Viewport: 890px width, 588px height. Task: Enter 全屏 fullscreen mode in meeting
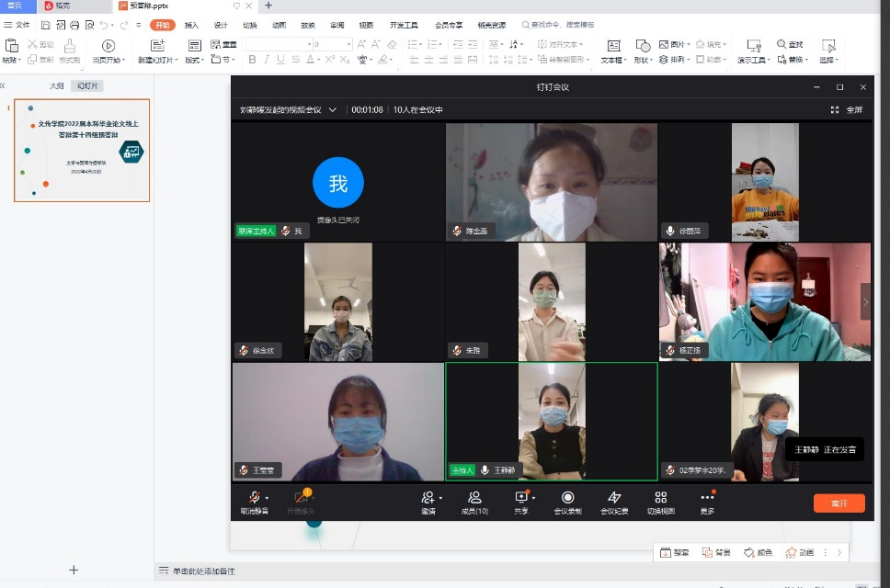coord(847,110)
